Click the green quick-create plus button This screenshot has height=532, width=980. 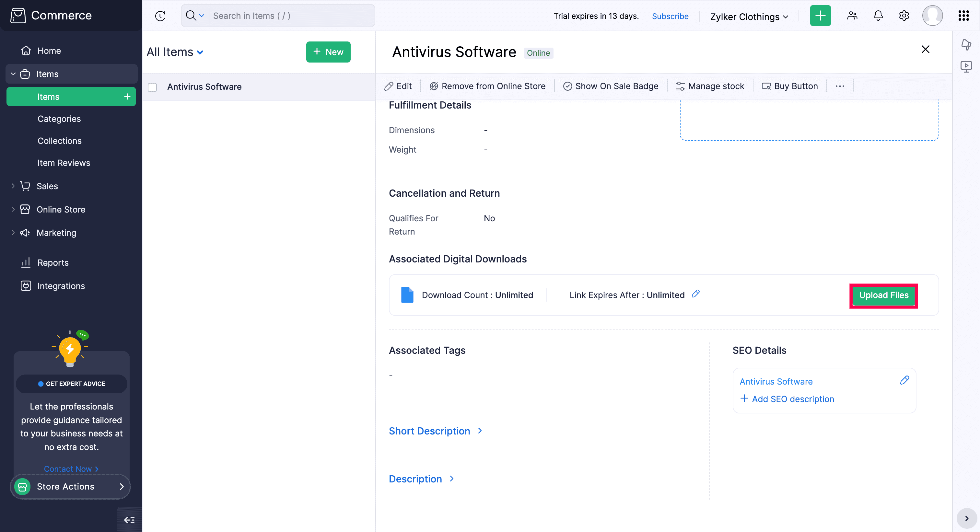pos(820,16)
